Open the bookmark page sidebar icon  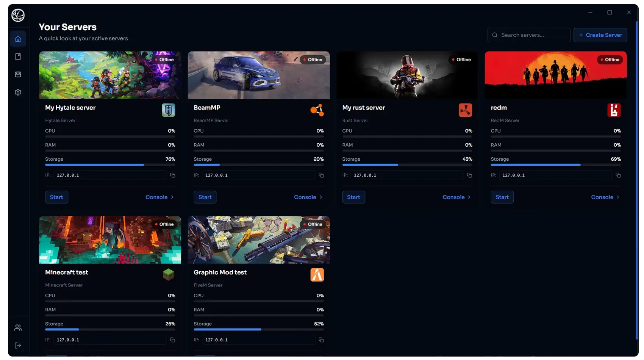coord(18,57)
